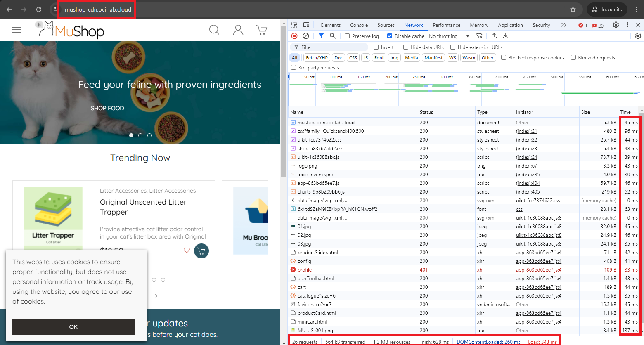Select the Fetch/XHR filter type

coord(317,58)
